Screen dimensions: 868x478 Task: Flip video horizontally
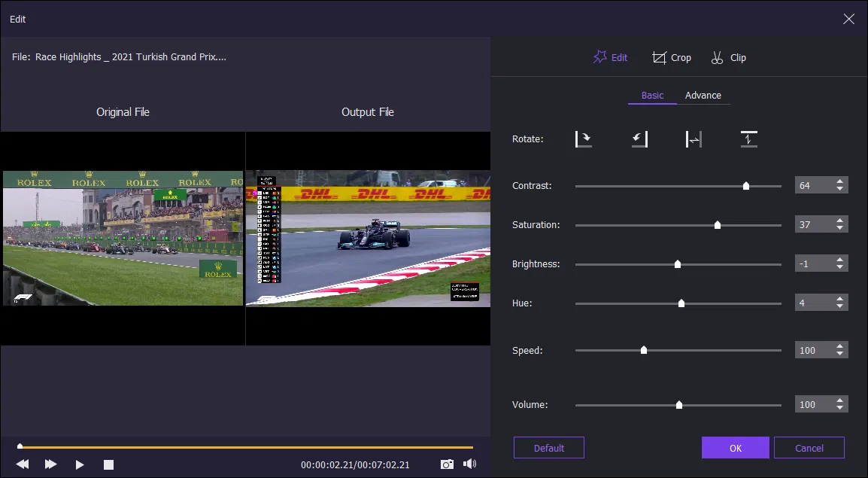coord(693,139)
